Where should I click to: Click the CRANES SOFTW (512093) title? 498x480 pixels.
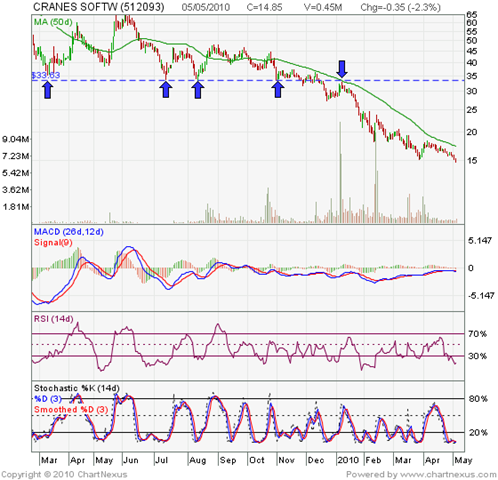99,7
